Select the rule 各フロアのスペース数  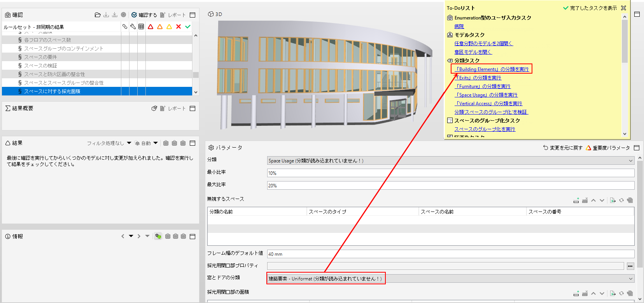click(97, 40)
